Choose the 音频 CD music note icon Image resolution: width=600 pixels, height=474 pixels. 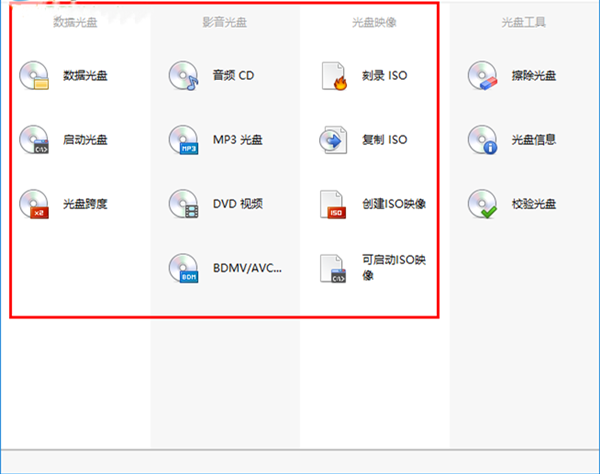tap(184, 75)
